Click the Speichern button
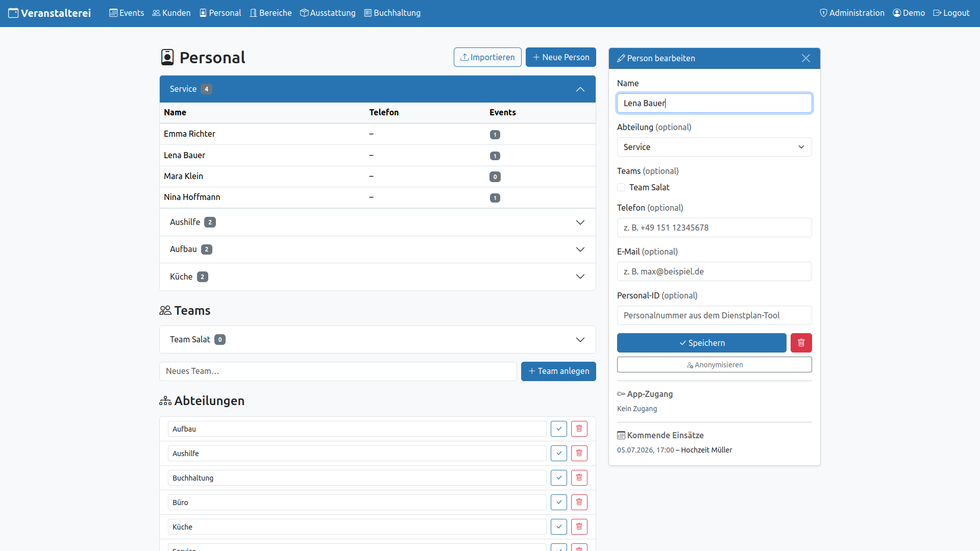Viewport: 980px width, 551px height. 701,343
